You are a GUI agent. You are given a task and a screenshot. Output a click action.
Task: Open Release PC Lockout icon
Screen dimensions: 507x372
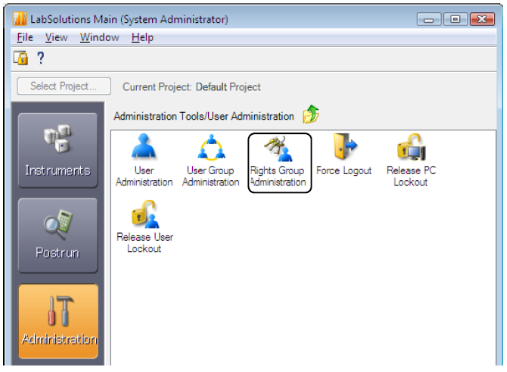pyautogui.click(x=411, y=160)
